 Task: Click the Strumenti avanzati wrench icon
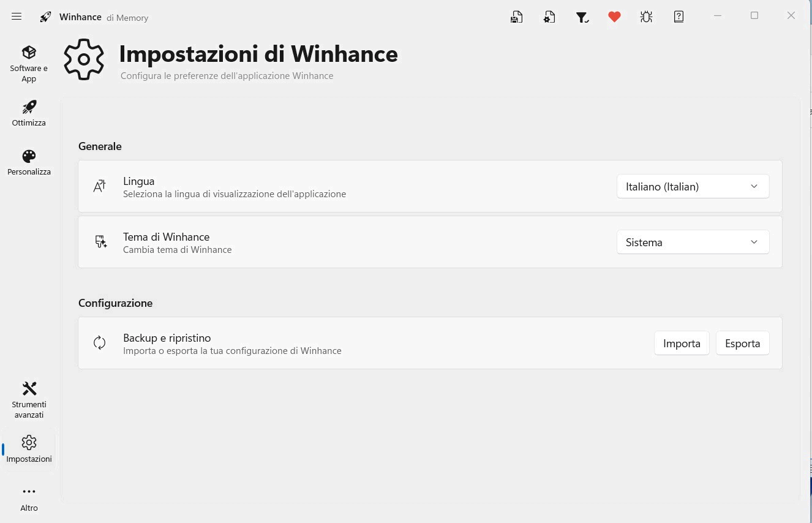coord(29,388)
